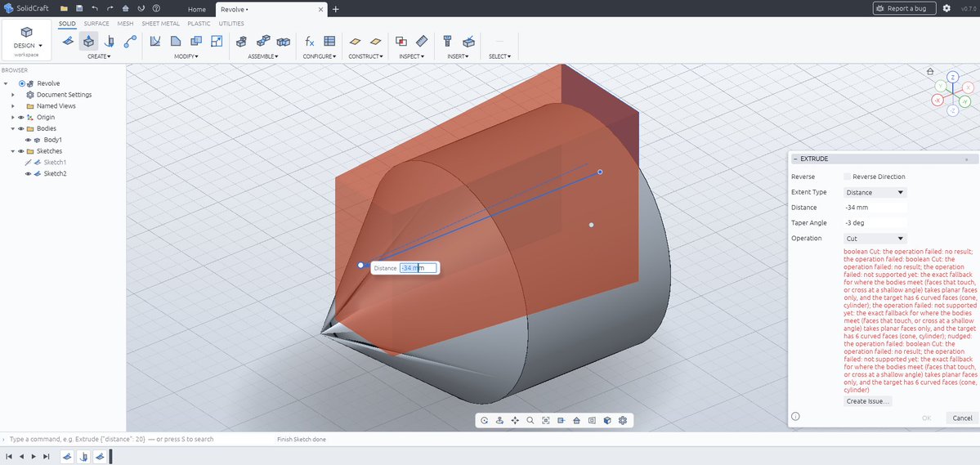Screen dimensions: 980x465
Task: Click the Revolve component active radio button
Action: (x=22, y=83)
